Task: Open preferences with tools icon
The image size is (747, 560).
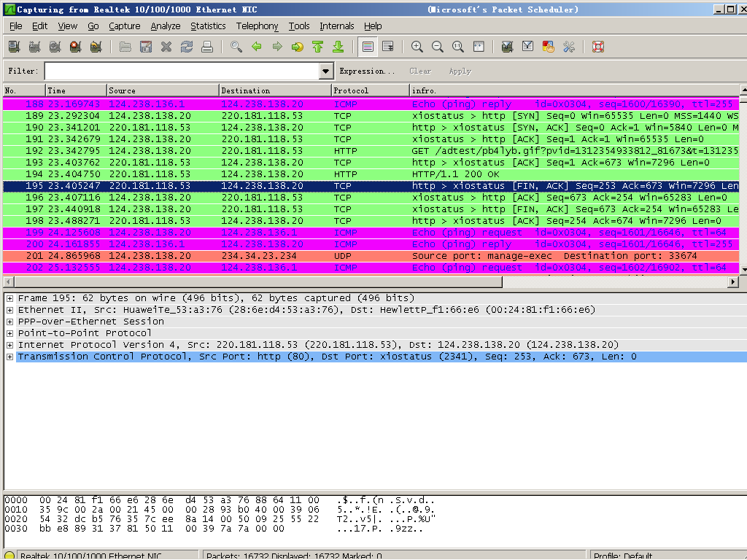Action: pyautogui.click(x=569, y=47)
